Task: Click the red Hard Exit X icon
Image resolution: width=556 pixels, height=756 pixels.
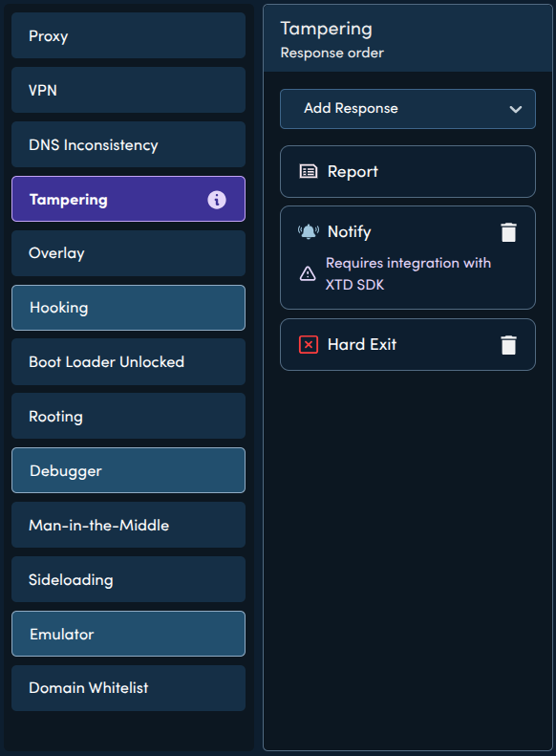Action: pyautogui.click(x=309, y=345)
